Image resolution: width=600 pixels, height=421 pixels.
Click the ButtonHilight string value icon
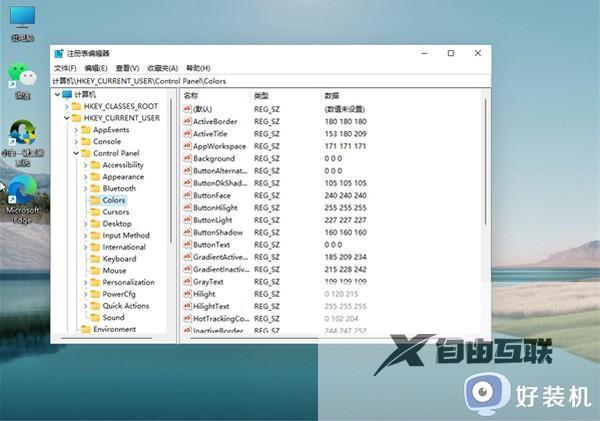[187, 207]
